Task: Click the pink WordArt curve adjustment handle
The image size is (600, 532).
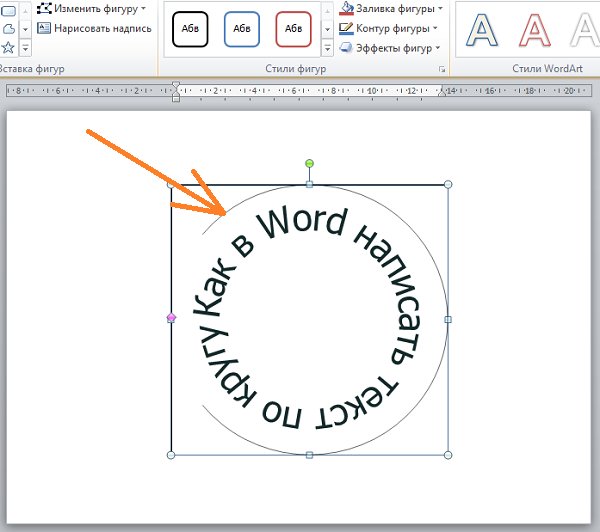Action: coord(171,318)
